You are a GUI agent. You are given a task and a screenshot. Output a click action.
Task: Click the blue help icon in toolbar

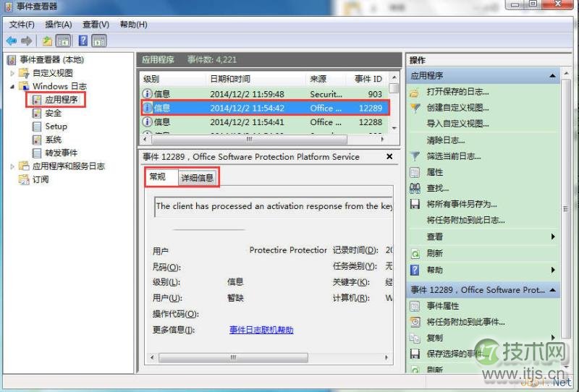click(83, 41)
